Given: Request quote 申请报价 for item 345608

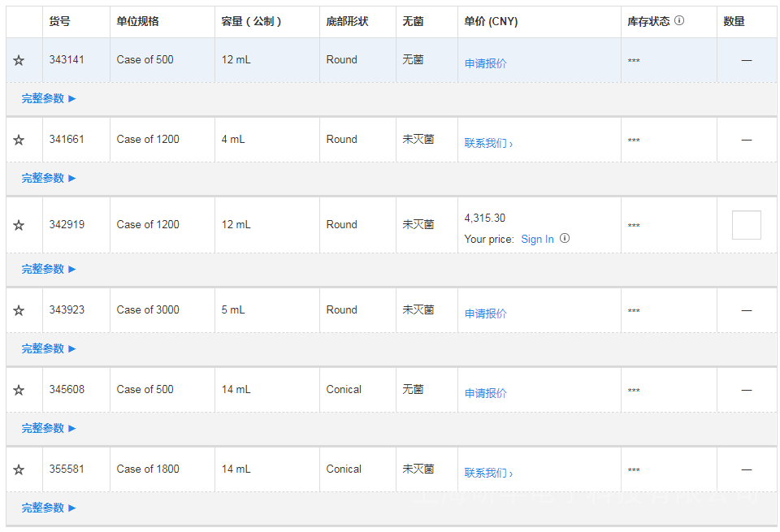Looking at the screenshot, I should click(x=485, y=393).
